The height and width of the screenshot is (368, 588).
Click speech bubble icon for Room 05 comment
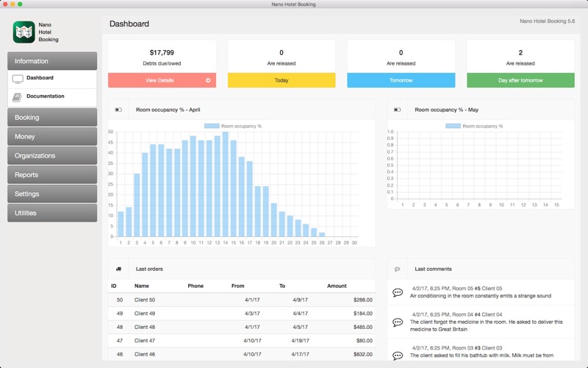(398, 292)
